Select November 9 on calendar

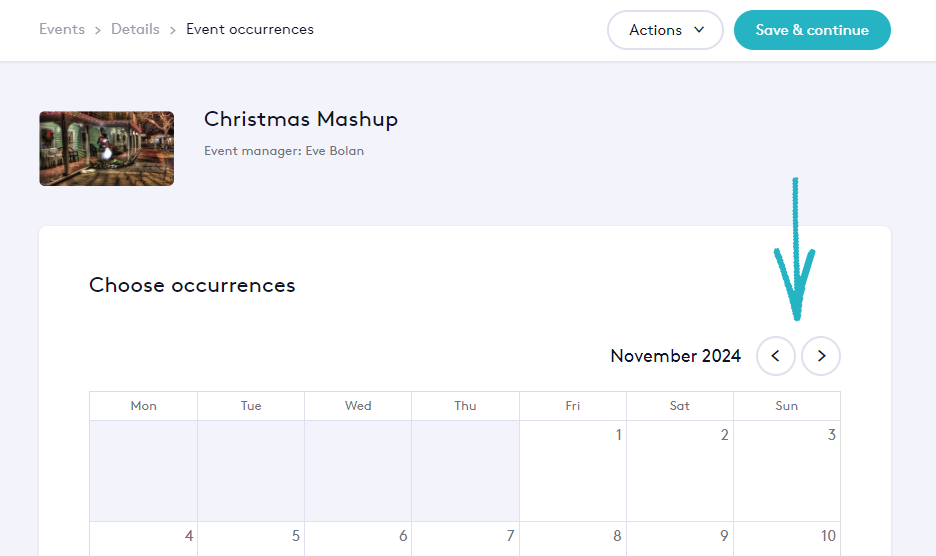680,538
